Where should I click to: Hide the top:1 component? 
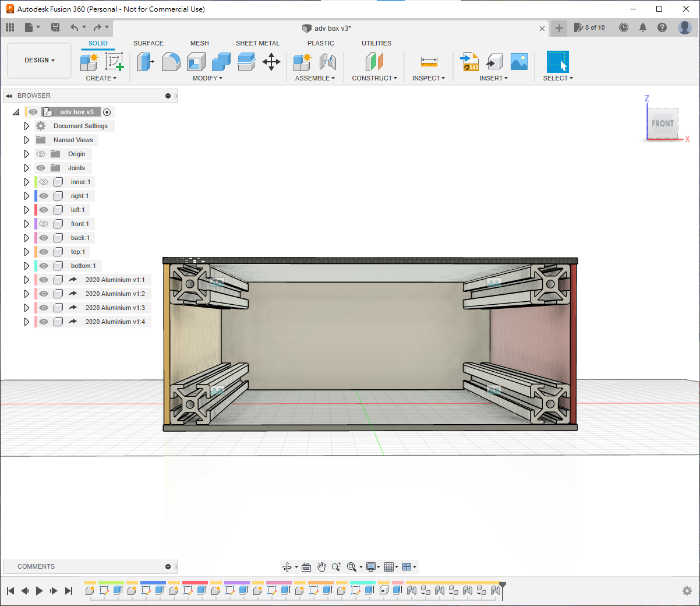pyautogui.click(x=44, y=252)
